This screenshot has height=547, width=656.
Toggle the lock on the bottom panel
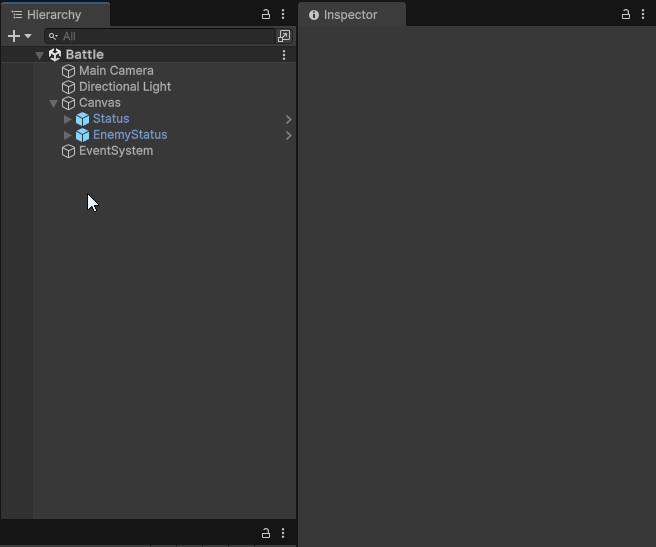266,533
